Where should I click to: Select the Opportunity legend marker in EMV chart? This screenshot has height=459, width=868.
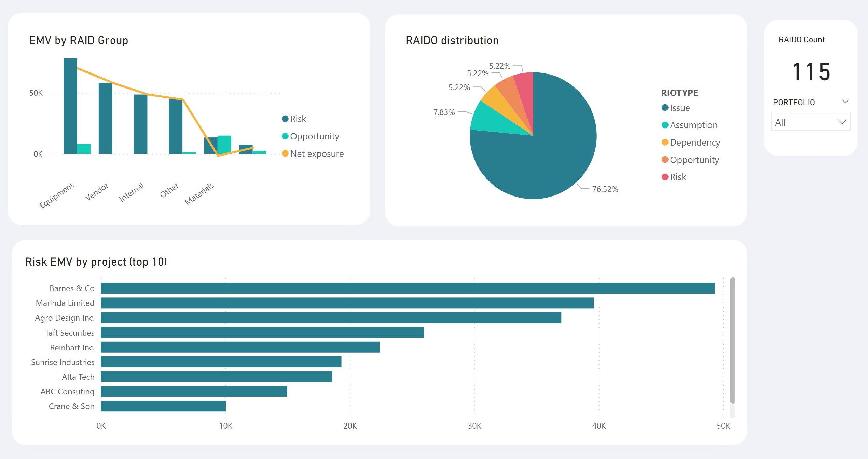click(285, 136)
